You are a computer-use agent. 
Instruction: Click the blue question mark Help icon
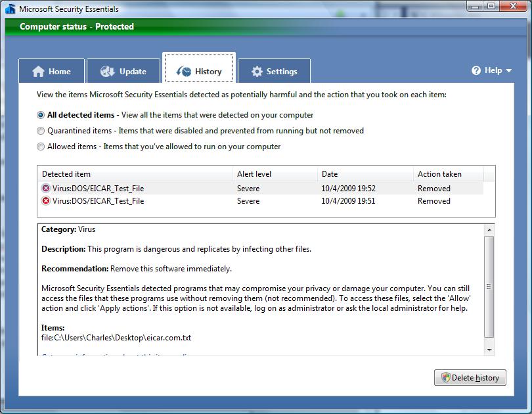pyautogui.click(x=476, y=70)
